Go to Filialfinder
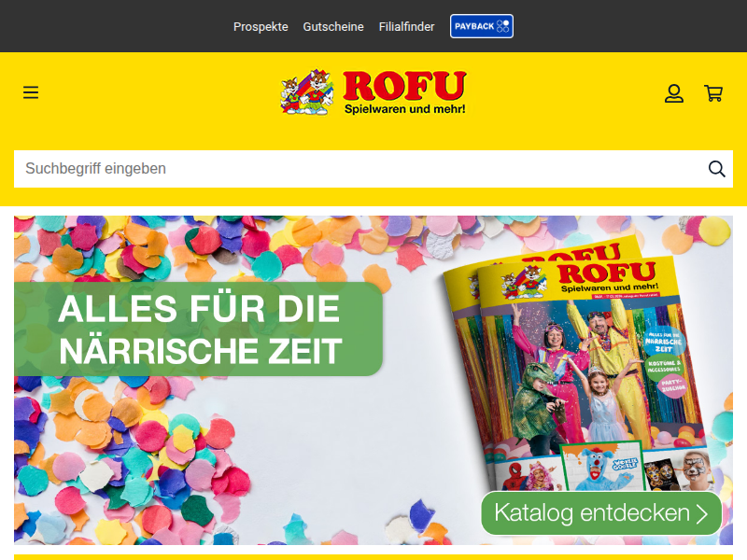The width and height of the screenshot is (747, 560). tap(406, 27)
